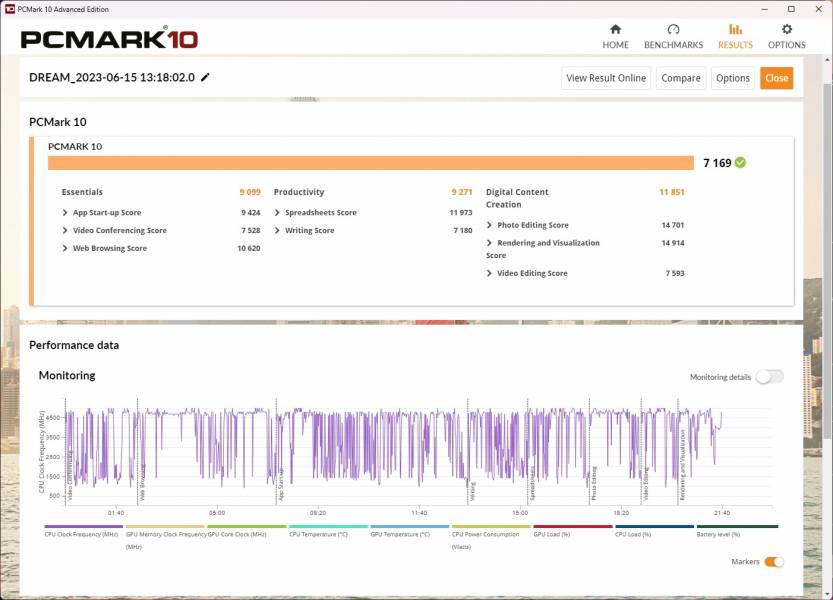Screen dimensions: 833x600
Task: Click the Essentials score 9 099
Action: click(x=250, y=192)
